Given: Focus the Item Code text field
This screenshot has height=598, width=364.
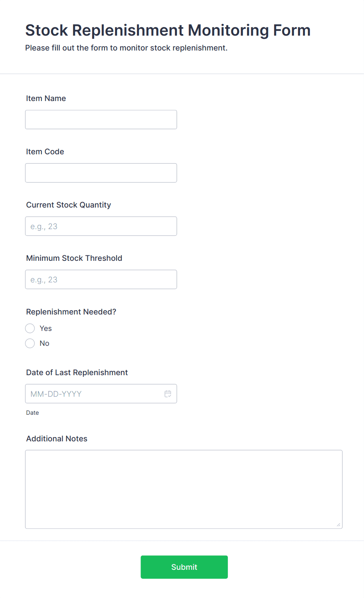Looking at the screenshot, I should (x=101, y=173).
